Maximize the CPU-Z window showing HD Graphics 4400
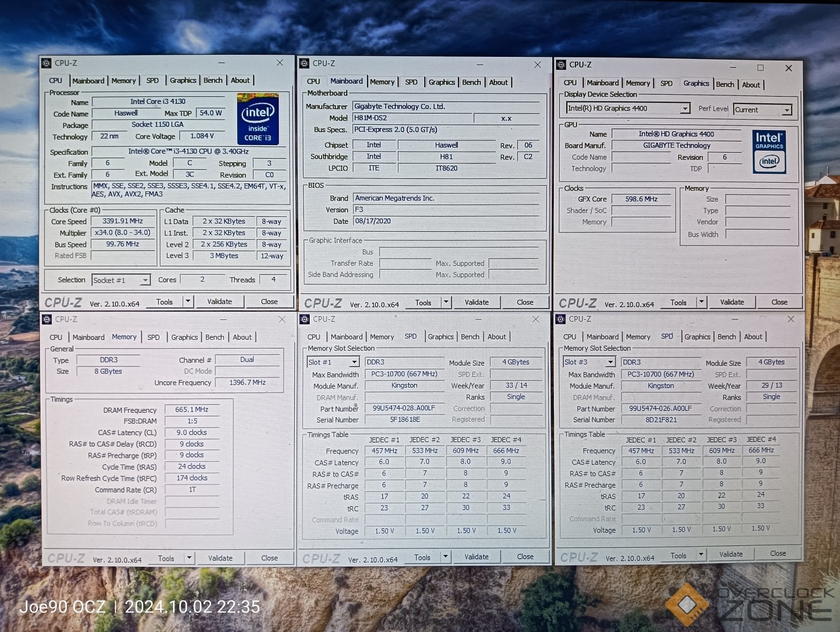 (760, 68)
